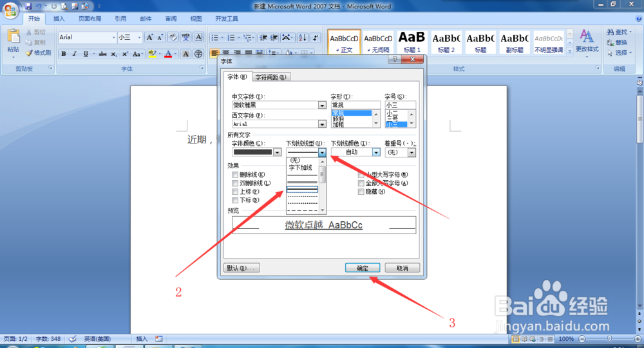The height and width of the screenshot is (348, 644).
Task: Check the all caps (全部大写字母) checkbox
Action: 361,183
